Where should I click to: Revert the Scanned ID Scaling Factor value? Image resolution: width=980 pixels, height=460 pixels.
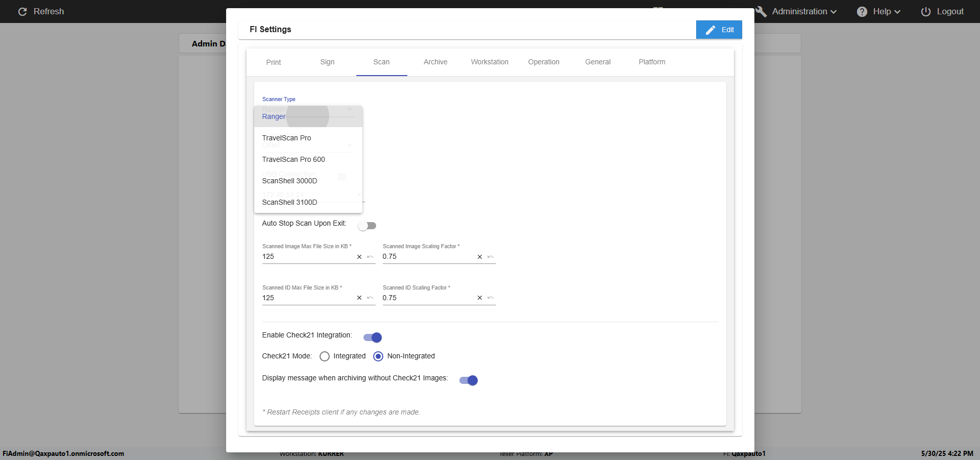point(491,298)
